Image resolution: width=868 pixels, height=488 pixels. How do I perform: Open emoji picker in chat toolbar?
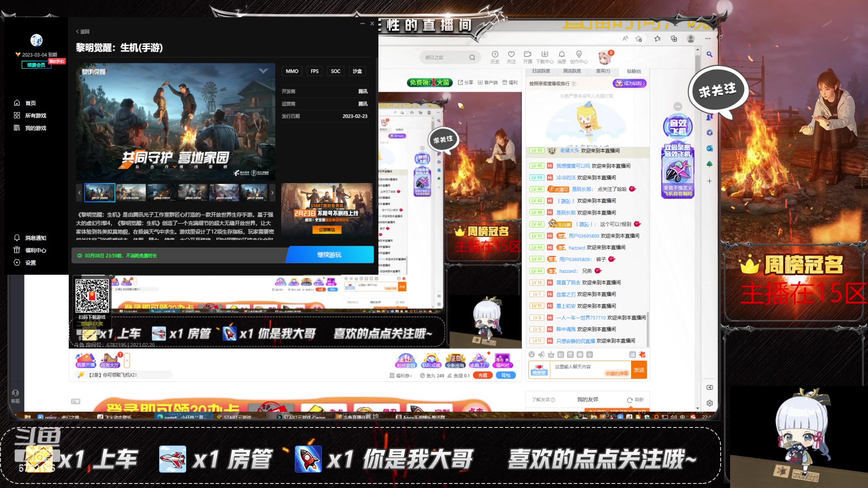coord(532,355)
